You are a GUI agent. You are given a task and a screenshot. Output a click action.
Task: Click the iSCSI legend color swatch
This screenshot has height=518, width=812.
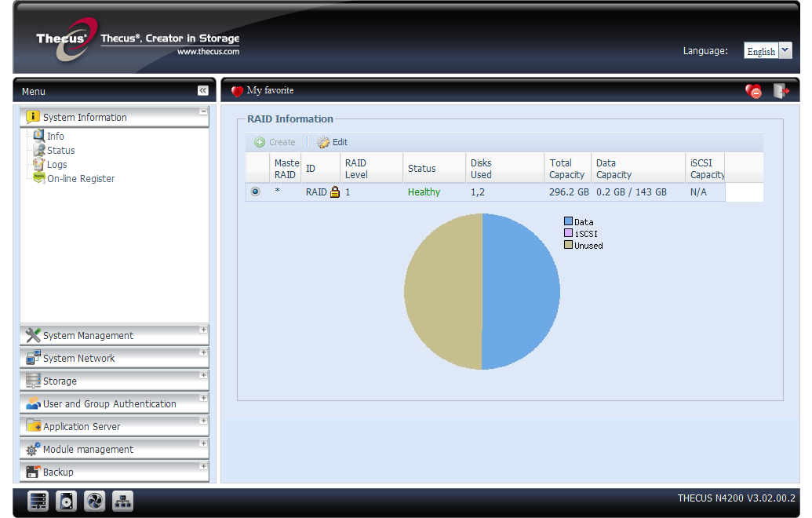tap(568, 233)
